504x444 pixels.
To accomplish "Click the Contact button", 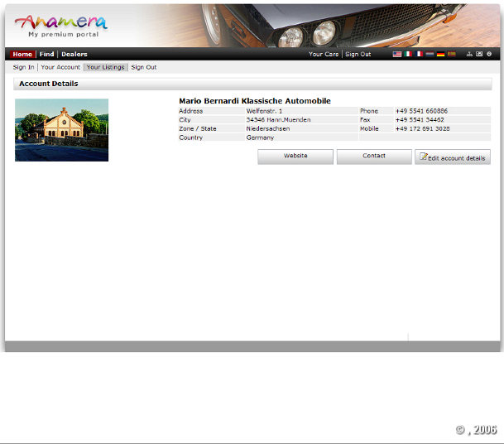I will click(x=374, y=157).
